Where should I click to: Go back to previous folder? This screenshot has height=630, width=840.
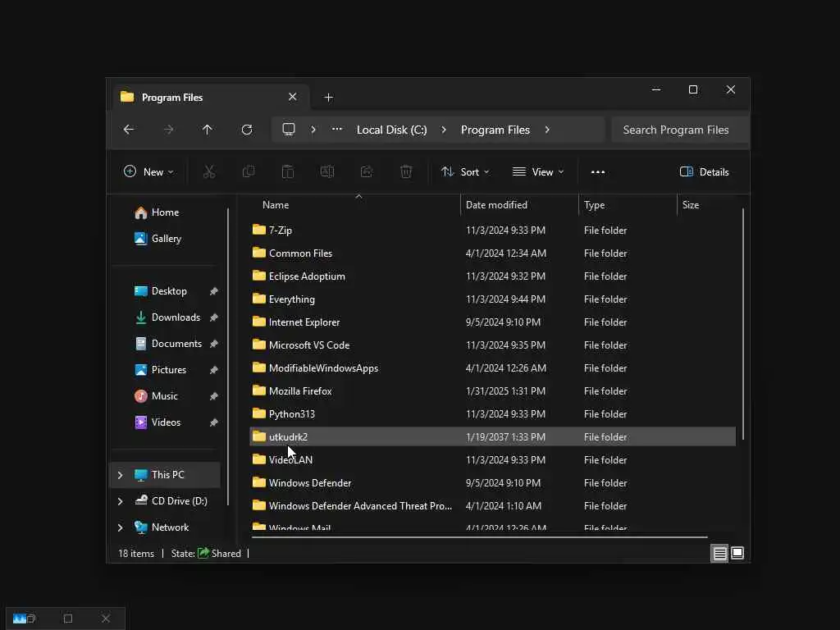tap(129, 130)
